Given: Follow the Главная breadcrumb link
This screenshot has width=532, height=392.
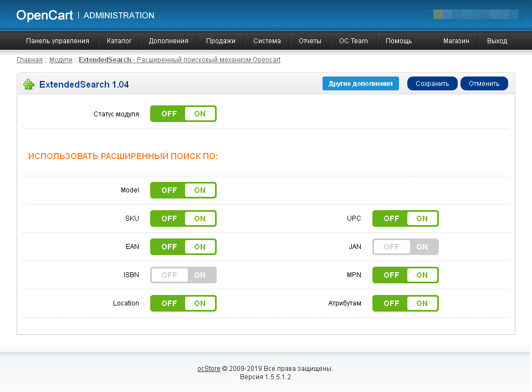Looking at the screenshot, I should click(x=29, y=60).
